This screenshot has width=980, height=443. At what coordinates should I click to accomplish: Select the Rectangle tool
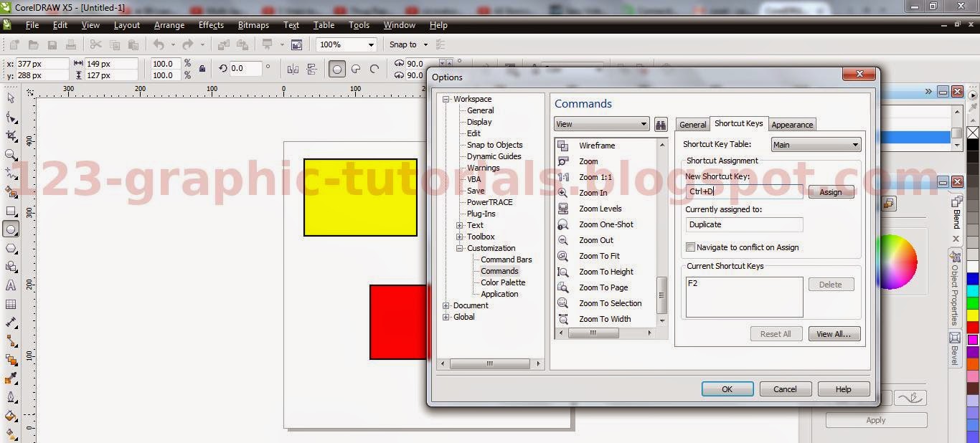coord(11,211)
